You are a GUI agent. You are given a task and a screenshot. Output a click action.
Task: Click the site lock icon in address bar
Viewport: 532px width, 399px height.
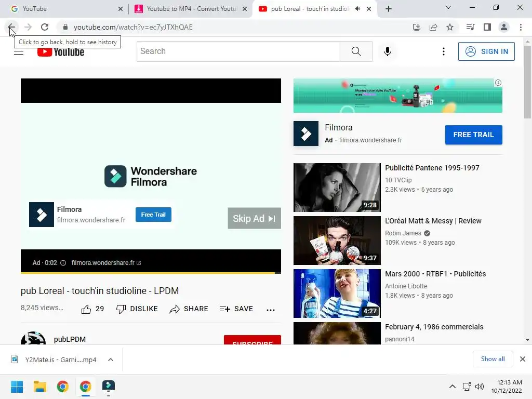65,27
